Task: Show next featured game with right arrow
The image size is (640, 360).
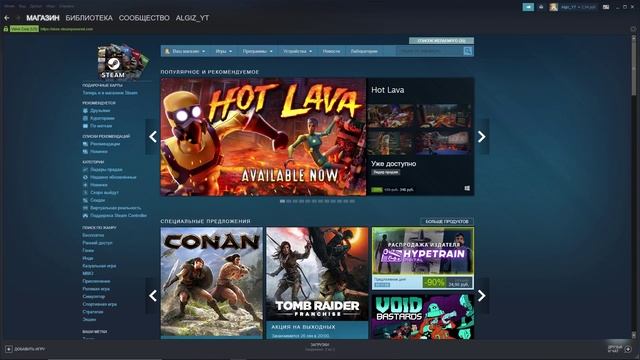Action: (x=482, y=137)
